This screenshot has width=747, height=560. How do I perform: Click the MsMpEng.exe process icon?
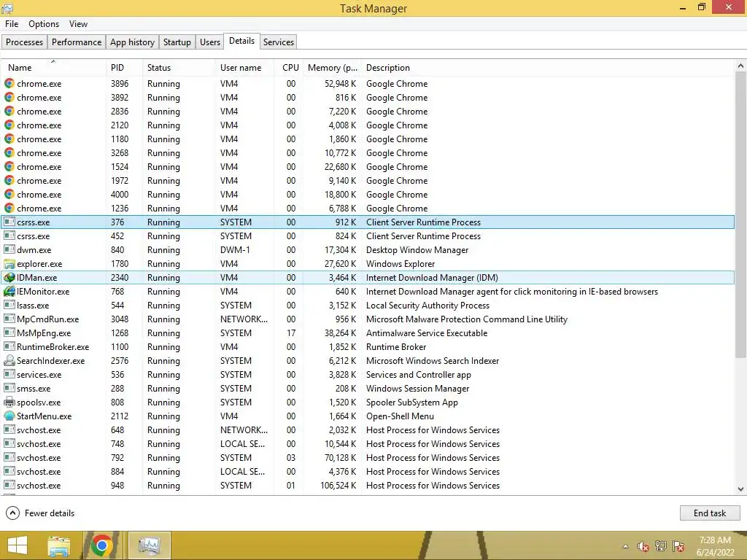tap(9, 332)
